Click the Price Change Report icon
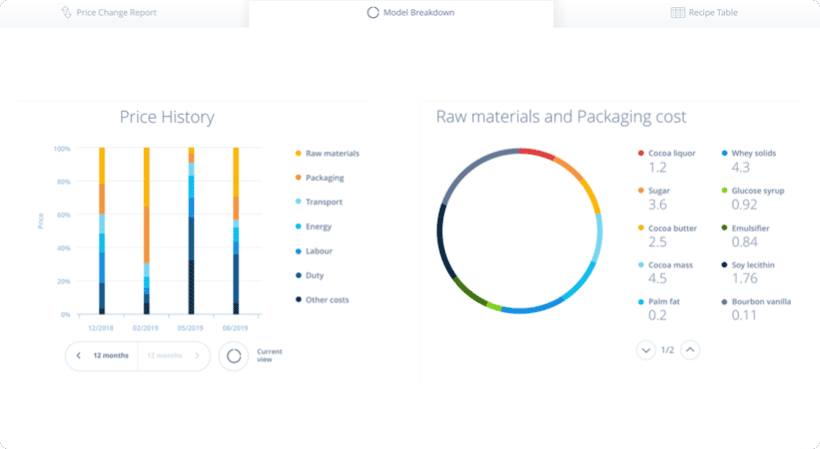The image size is (820, 449). pos(66,13)
